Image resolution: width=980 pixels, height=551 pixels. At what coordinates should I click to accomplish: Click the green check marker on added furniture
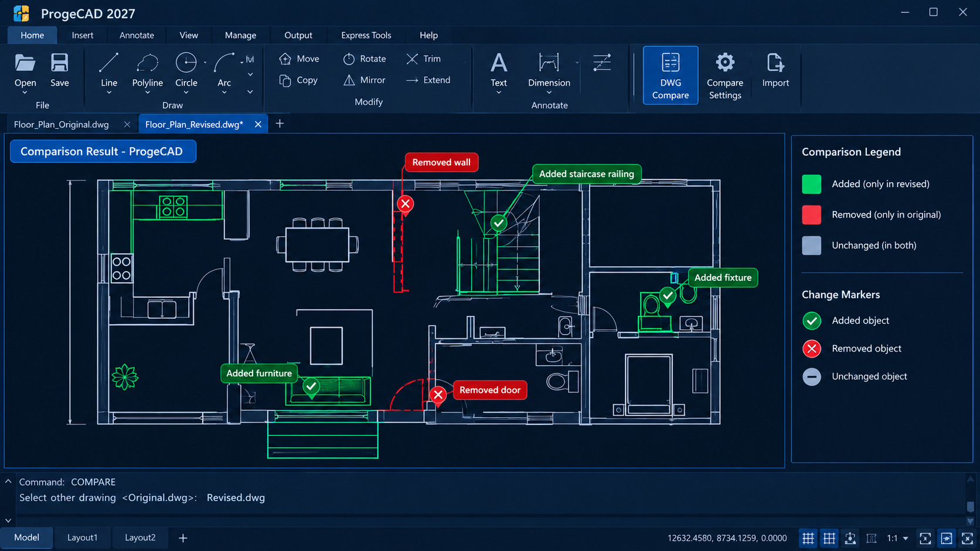point(311,386)
